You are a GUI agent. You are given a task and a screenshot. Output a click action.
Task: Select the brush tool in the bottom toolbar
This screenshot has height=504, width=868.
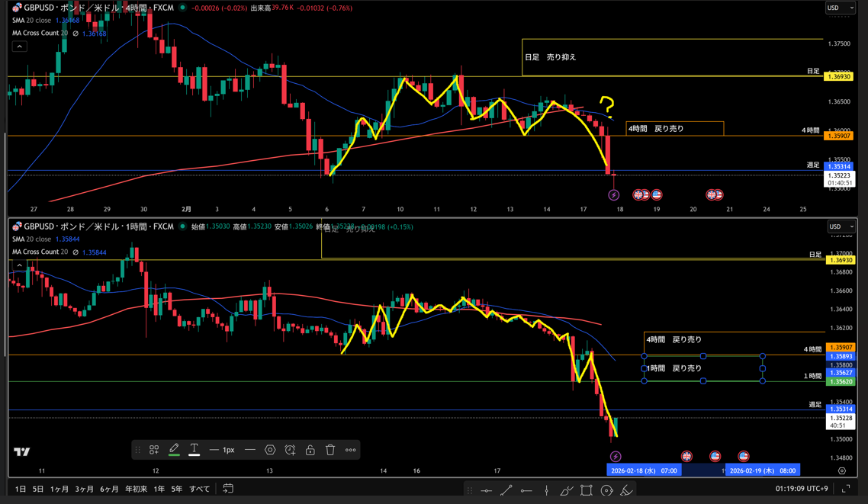coord(566,490)
